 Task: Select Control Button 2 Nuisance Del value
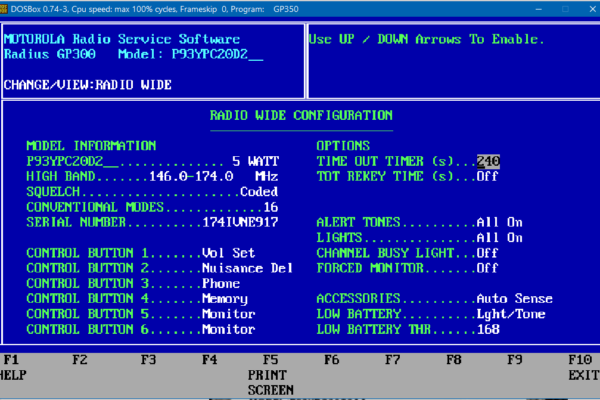click(247, 268)
